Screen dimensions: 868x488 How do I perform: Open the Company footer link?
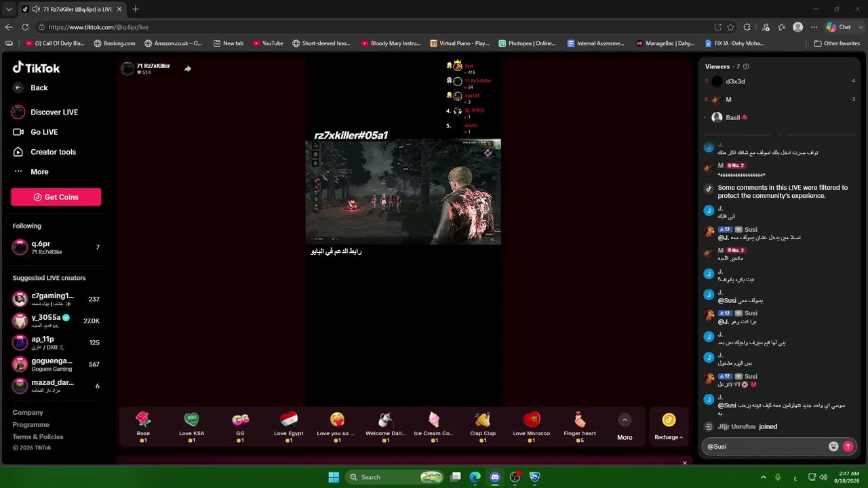coord(28,412)
